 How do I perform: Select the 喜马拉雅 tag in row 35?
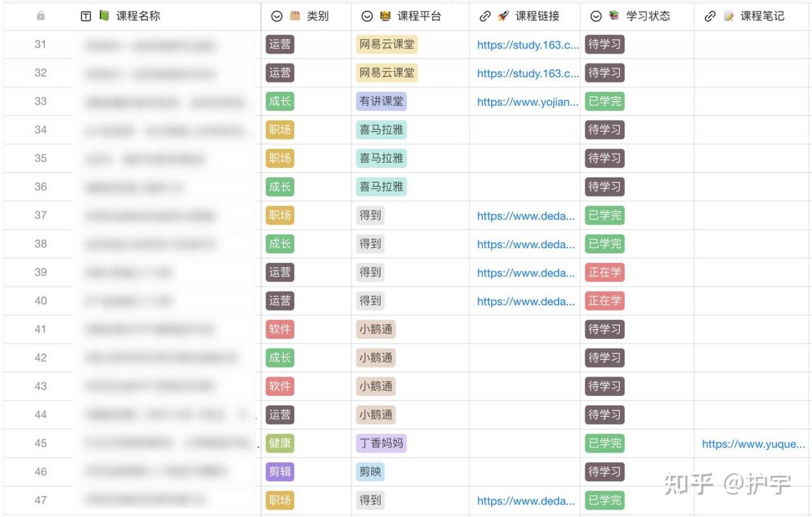point(381,159)
